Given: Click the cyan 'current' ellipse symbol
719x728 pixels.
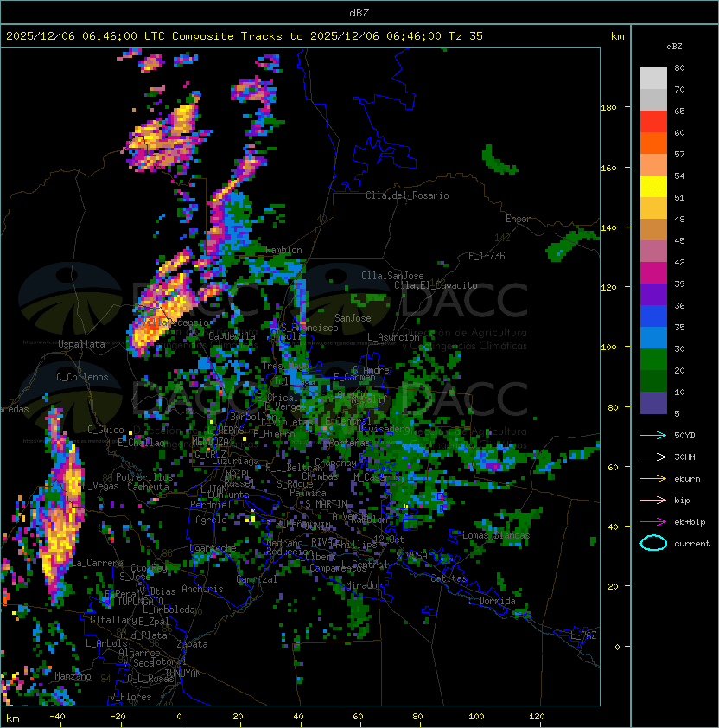Looking at the screenshot, I should point(653,543).
